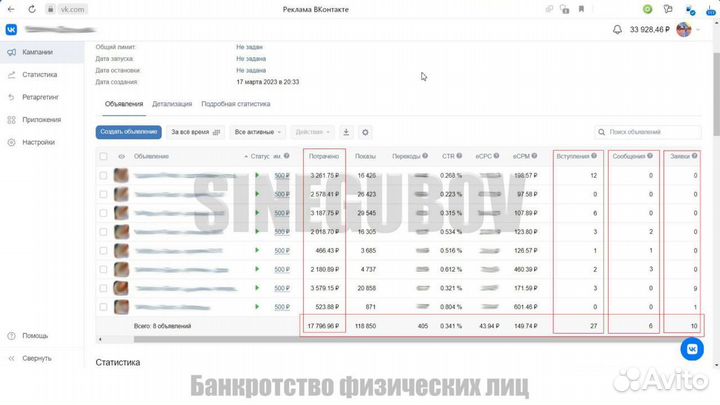
Task: Check the ad row with 2 180.89 ₽ spent
Action: pos(103,270)
